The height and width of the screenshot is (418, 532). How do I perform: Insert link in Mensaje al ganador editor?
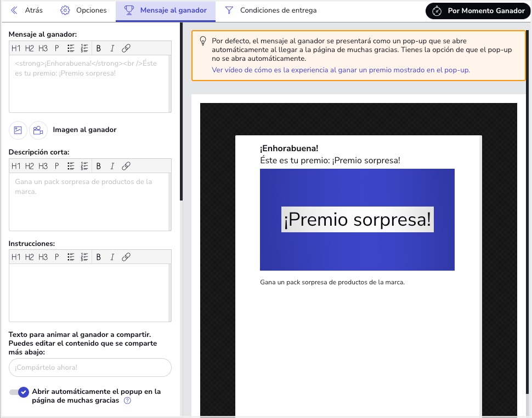coord(126,48)
